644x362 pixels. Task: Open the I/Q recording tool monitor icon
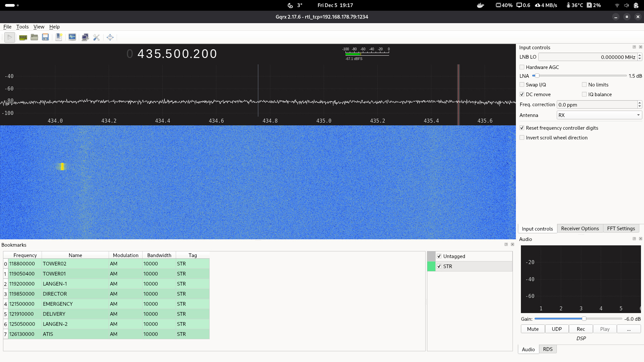pos(72,37)
